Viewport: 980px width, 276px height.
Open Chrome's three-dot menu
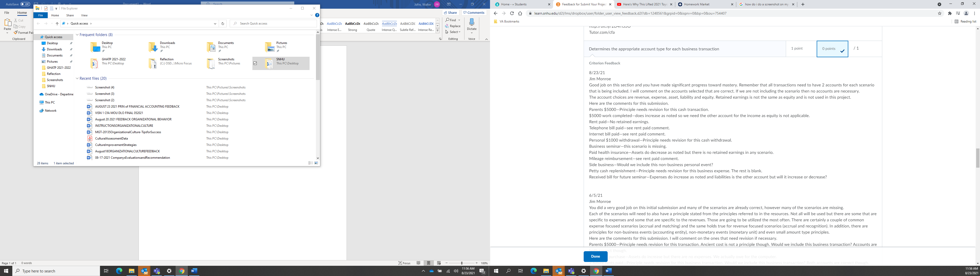pos(974,13)
